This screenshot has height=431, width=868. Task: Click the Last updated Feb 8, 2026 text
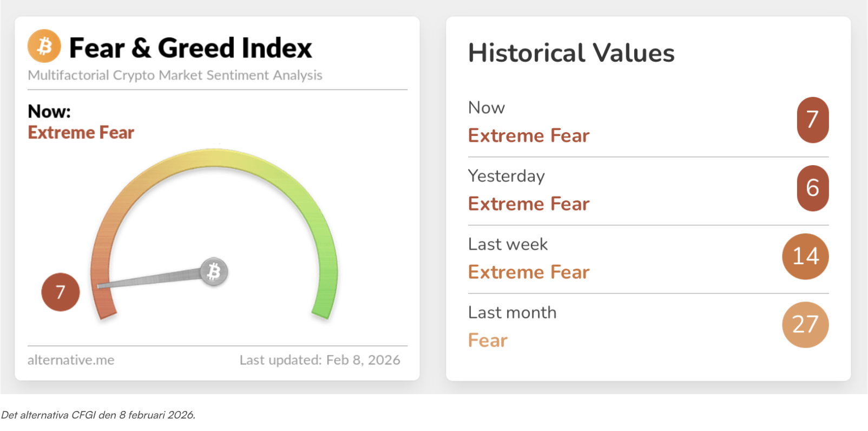tap(320, 360)
